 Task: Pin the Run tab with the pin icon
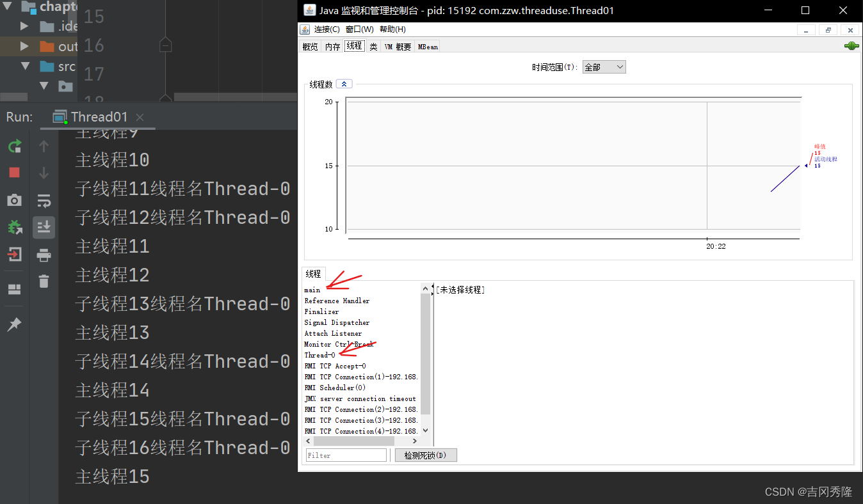tap(14, 324)
